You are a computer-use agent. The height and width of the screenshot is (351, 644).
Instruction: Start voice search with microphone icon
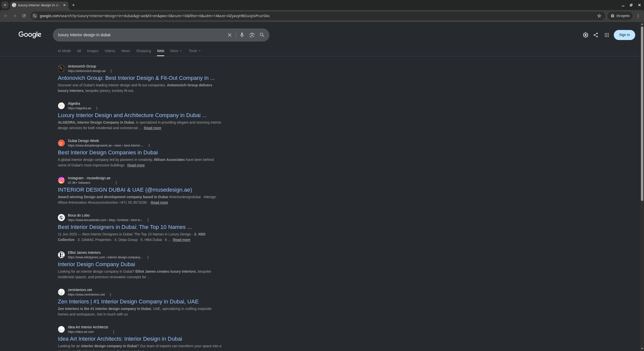tap(242, 35)
